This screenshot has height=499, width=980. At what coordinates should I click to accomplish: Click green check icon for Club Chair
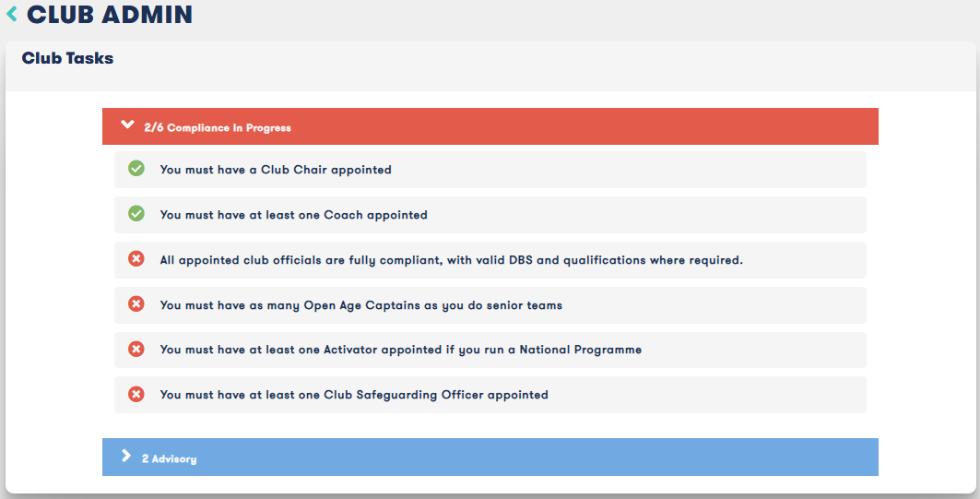pyautogui.click(x=136, y=168)
